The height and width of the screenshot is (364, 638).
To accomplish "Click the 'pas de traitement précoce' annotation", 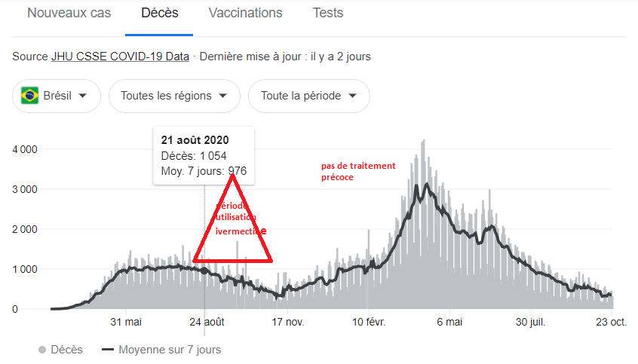I will (x=357, y=171).
